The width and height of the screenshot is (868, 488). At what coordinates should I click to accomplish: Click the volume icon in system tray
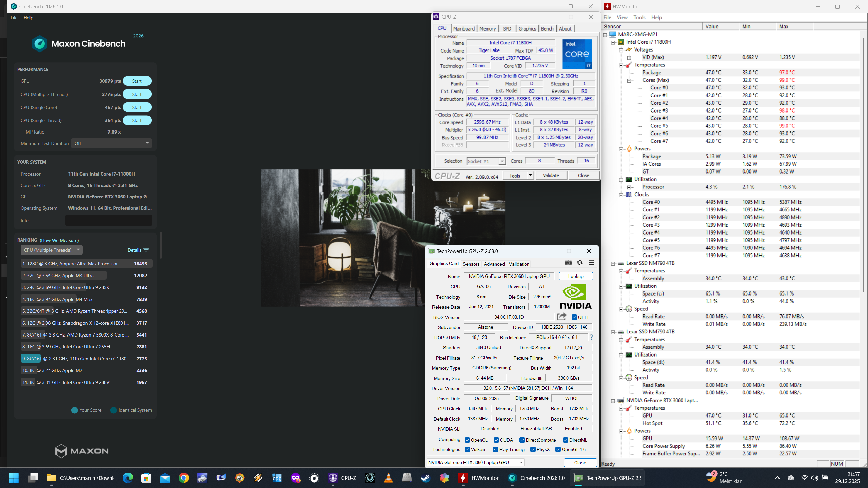[814, 478]
